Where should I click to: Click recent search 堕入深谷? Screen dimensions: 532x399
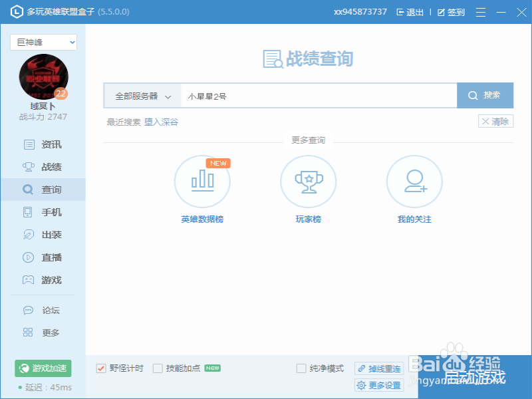(x=161, y=122)
